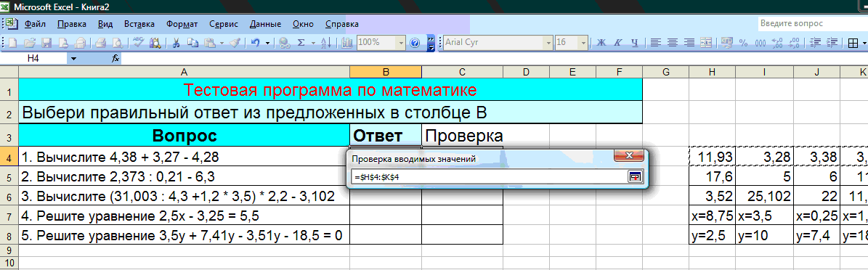868x270 pixels.
Task: Open the Формат menu
Action: 182,25
